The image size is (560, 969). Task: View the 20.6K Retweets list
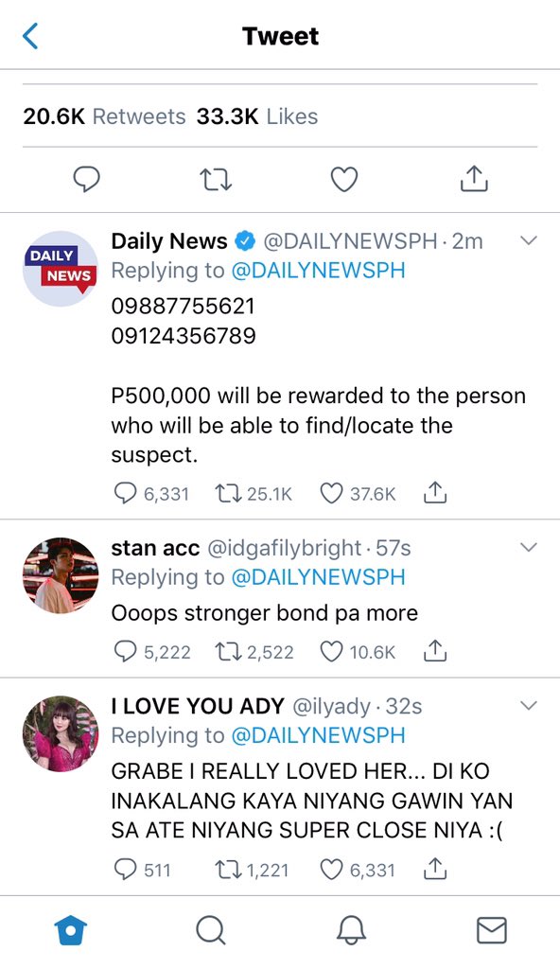[104, 116]
